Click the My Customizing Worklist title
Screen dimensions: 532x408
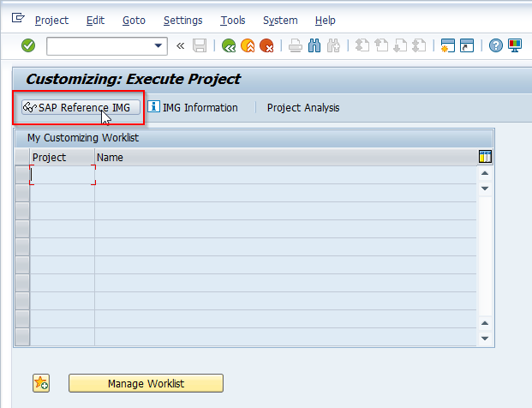click(83, 138)
